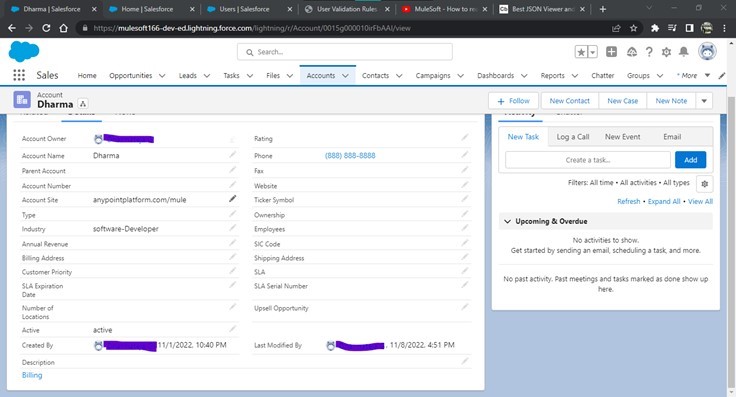The height and width of the screenshot is (397, 736).
Task: Edit Active field pencil icon
Action: tap(232, 329)
